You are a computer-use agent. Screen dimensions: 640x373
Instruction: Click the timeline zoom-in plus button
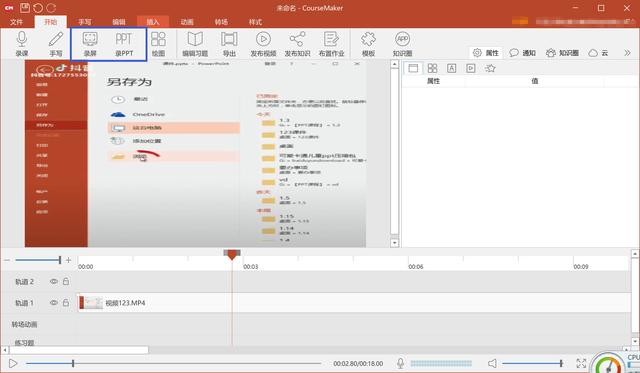(x=69, y=260)
